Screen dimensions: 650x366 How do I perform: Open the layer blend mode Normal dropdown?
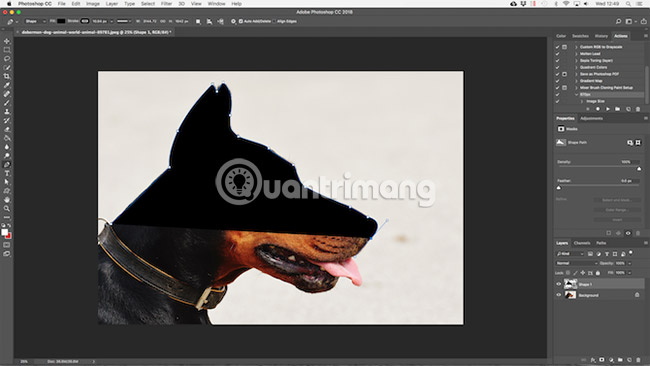tap(577, 263)
